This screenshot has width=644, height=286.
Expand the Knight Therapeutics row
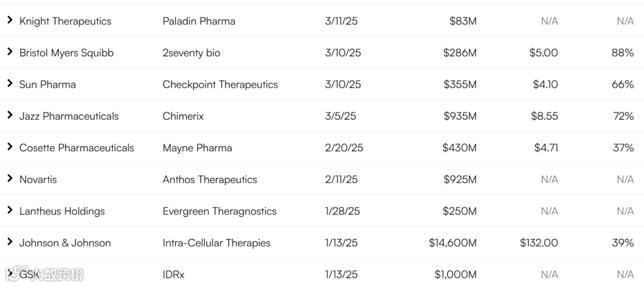click(10, 20)
